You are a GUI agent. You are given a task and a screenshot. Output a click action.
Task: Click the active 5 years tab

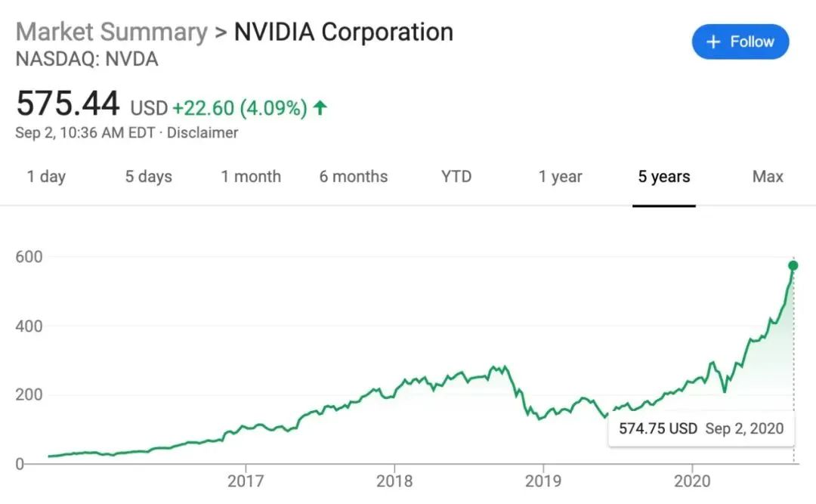tap(664, 177)
